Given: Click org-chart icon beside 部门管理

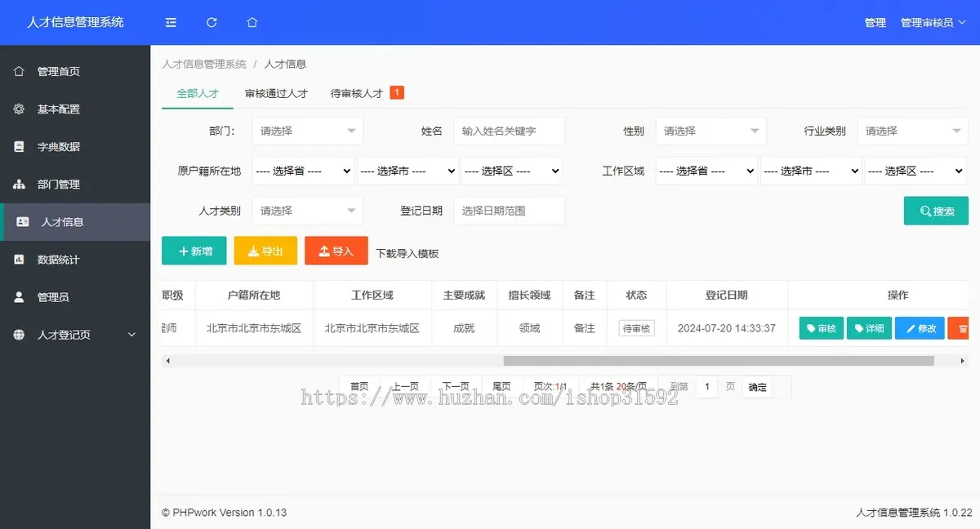Looking at the screenshot, I should pos(19,184).
